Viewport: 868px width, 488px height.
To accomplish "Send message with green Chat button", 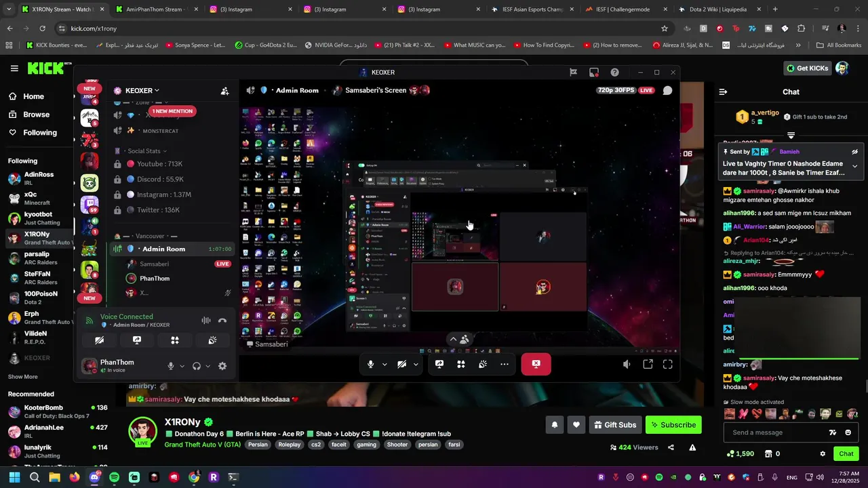I will (846, 454).
